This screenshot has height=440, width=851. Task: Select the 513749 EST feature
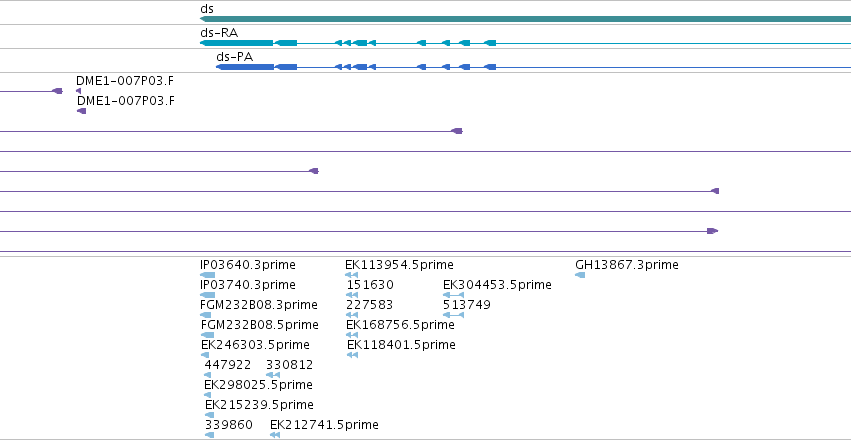(x=454, y=315)
